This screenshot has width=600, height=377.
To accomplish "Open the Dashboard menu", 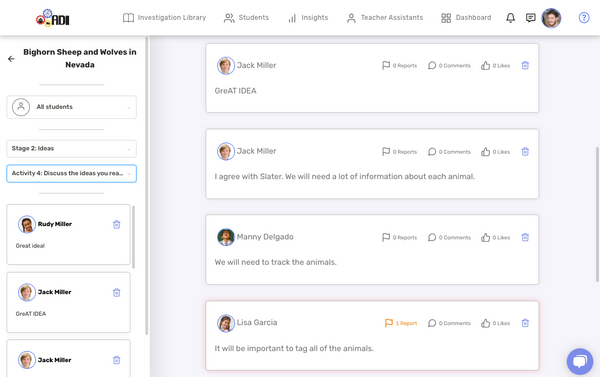I will pyautogui.click(x=466, y=18).
